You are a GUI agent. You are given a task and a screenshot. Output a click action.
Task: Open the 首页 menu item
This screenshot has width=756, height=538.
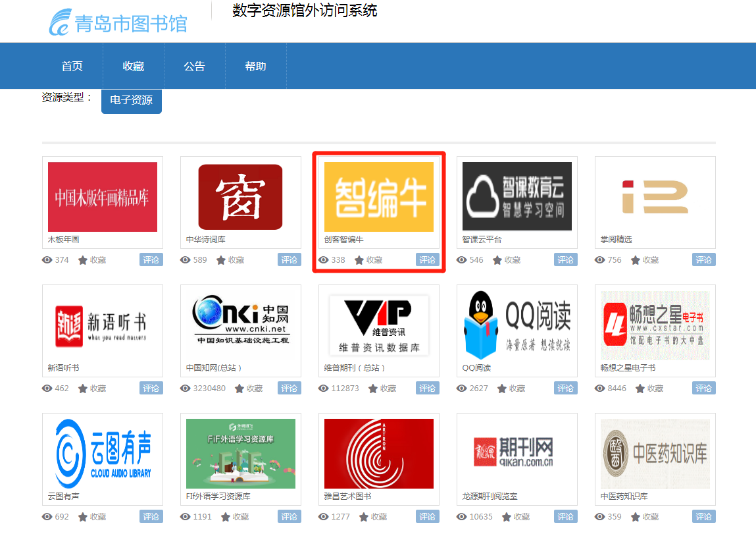point(72,66)
